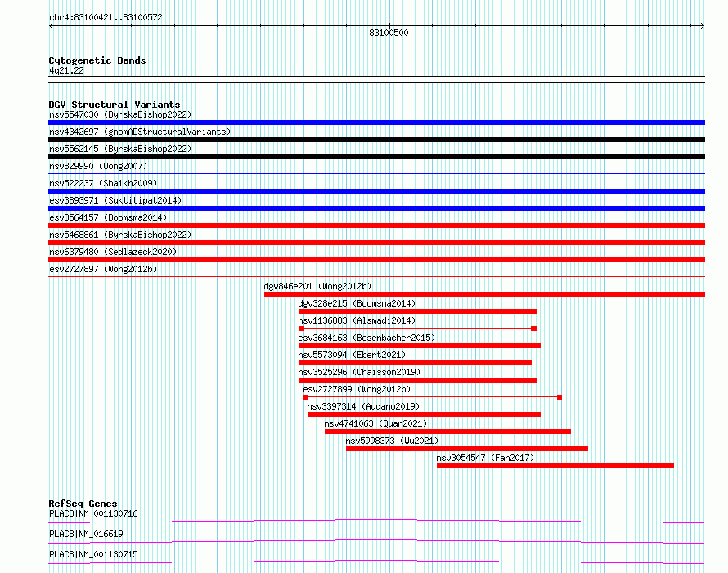Open variant nsv522237 (Shaikh2009) label
The image size is (728, 573).
point(103,183)
